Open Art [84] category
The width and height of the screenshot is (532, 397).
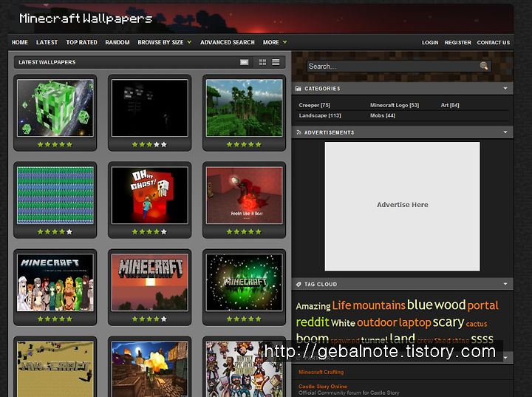pyautogui.click(x=450, y=105)
